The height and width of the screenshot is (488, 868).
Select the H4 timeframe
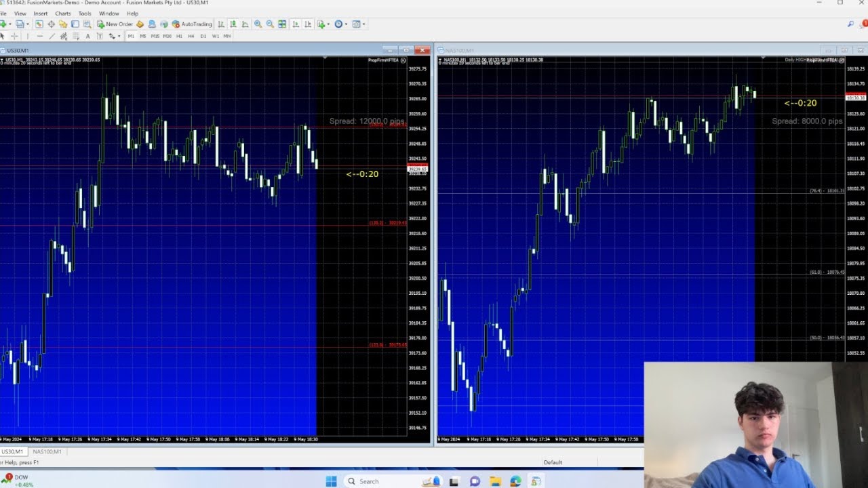pos(191,36)
